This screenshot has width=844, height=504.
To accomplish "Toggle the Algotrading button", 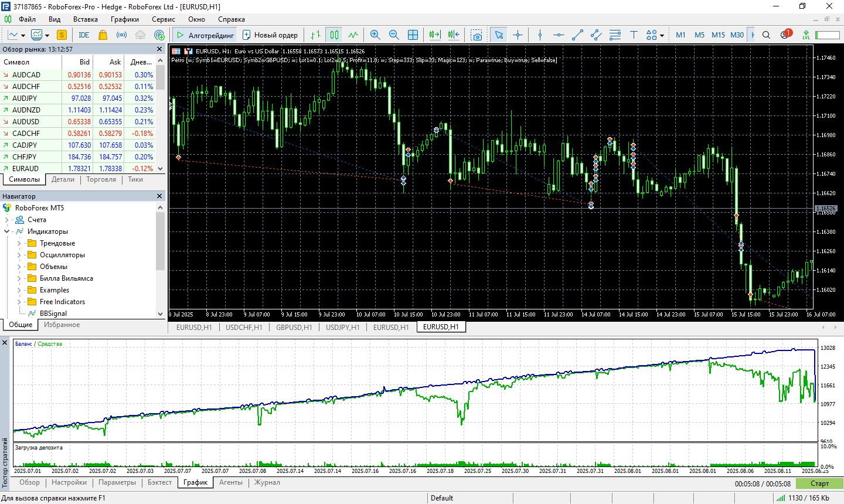I will pyautogui.click(x=205, y=35).
